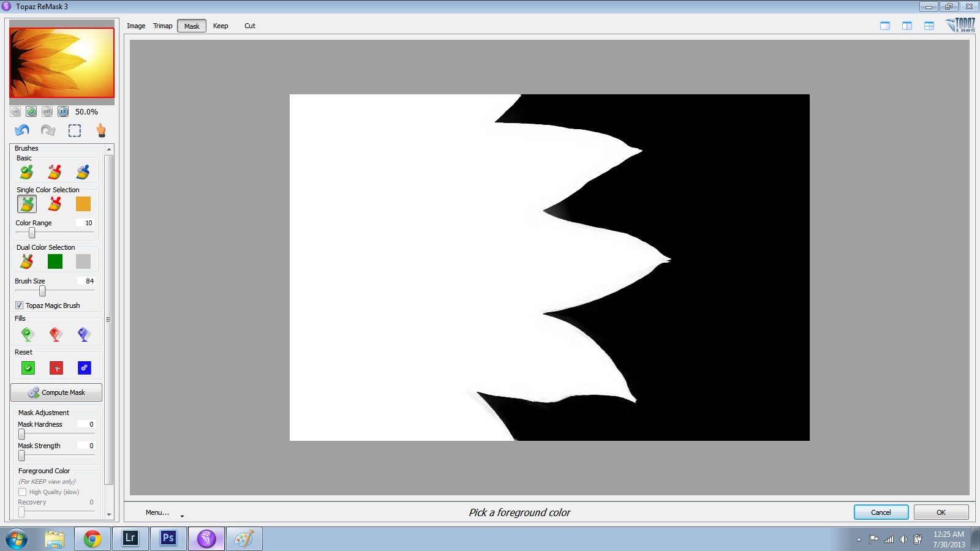980x551 pixels.
Task: Click the Undo arrow icon
Action: pyautogui.click(x=22, y=130)
